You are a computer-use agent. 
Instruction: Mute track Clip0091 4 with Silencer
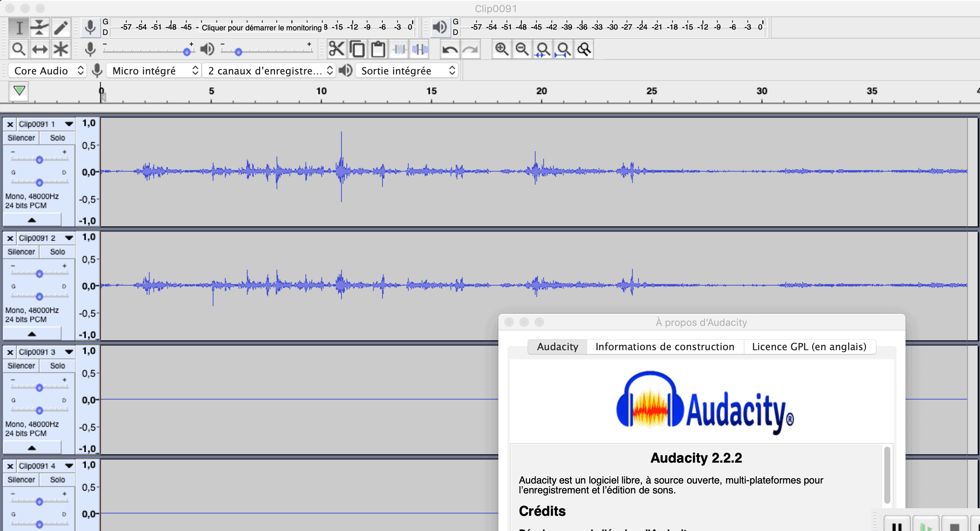[21, 480]
